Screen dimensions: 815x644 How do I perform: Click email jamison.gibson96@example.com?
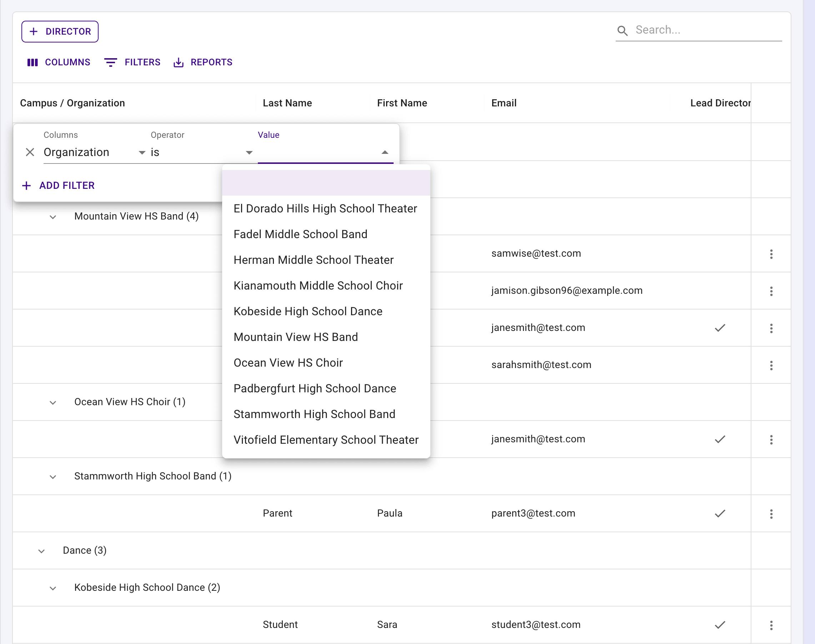(x=566, y=290)
